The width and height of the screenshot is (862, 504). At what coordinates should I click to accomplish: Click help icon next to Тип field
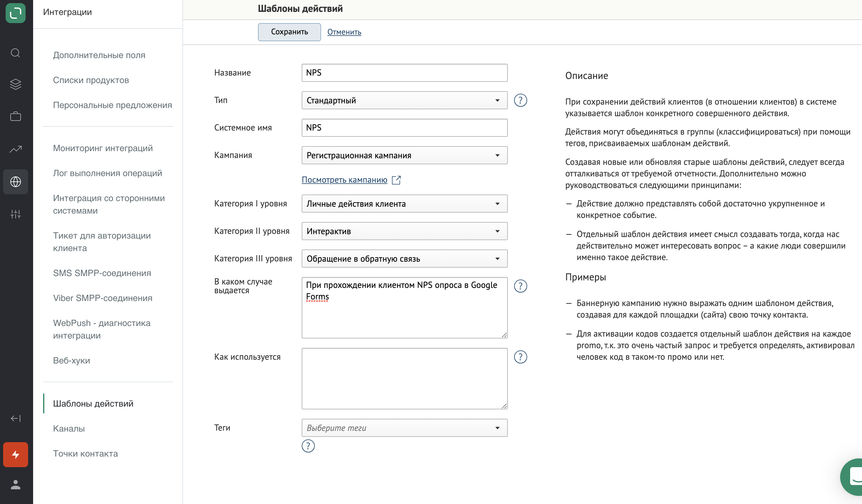(x=520, y=101)
